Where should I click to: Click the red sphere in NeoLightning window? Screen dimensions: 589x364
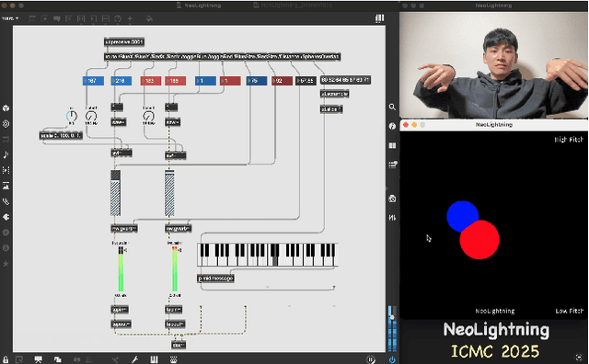[x=479, y=239]
